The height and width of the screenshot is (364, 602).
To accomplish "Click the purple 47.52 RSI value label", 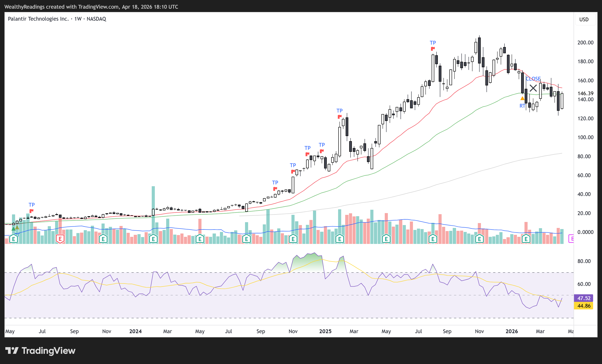I will point(583,298).
